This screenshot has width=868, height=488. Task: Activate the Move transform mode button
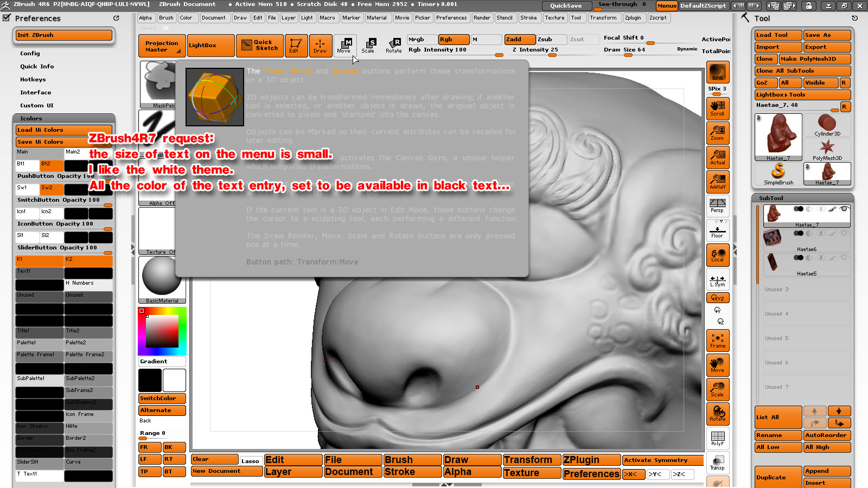tap(345, 46)
